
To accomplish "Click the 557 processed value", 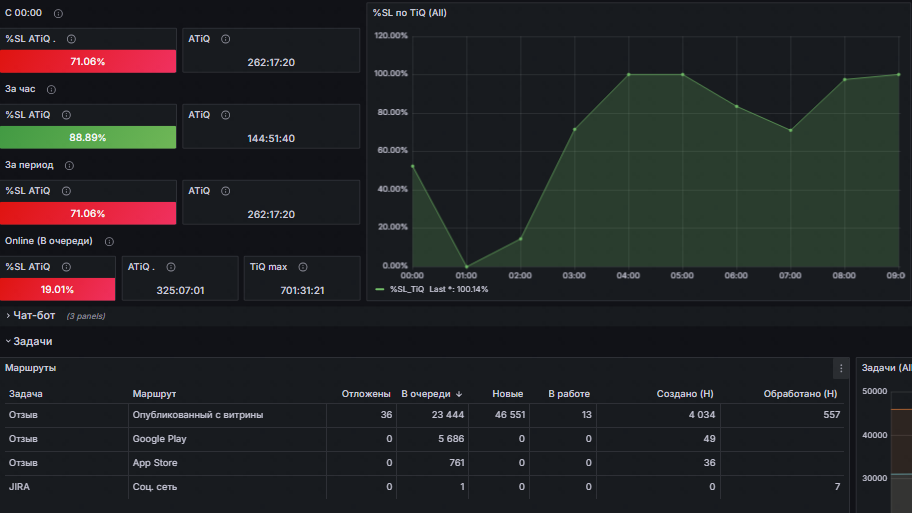I will [x=832, y=415].
